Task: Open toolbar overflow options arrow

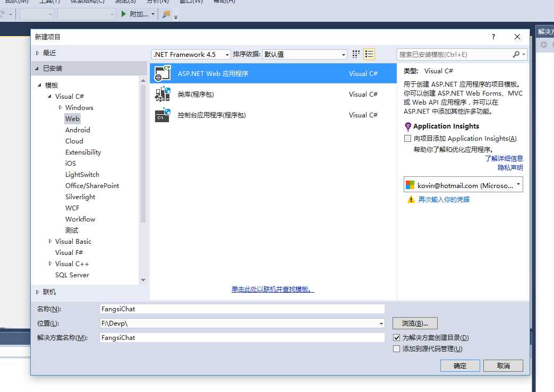Action: [x=176, y=16]
